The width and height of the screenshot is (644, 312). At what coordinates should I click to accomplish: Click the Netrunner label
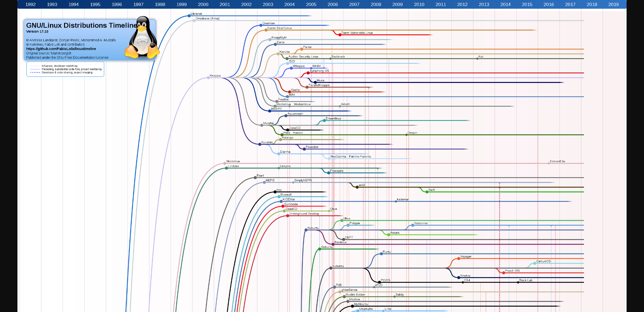pyautogui.click(x=421, y=223)
